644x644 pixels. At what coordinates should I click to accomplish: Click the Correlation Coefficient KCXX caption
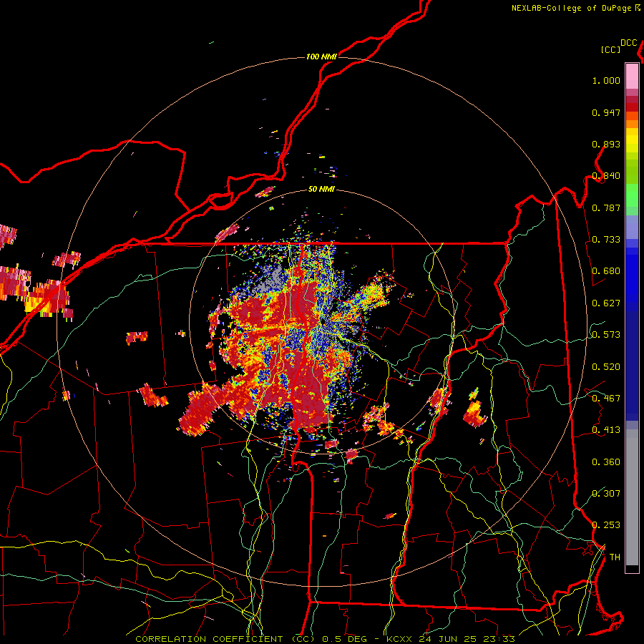(x=325, y=639)
